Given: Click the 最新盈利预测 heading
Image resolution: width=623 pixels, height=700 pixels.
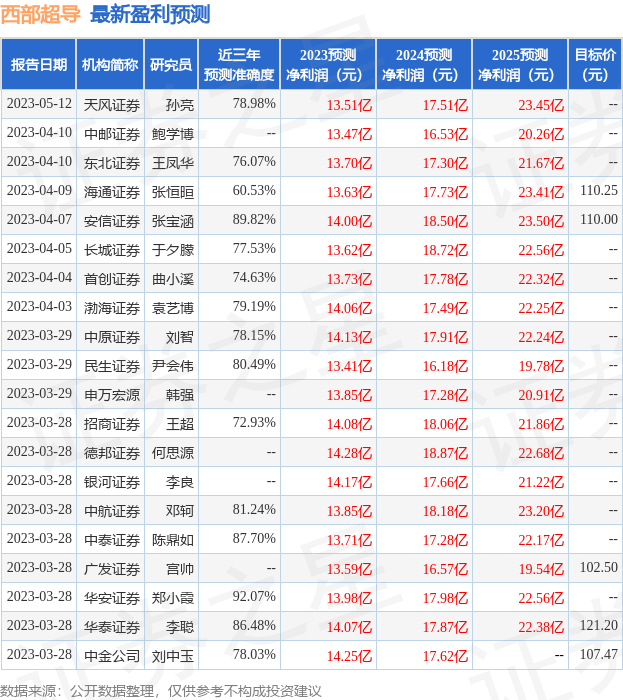Looking at the screenshot, I should pos(150,14).
